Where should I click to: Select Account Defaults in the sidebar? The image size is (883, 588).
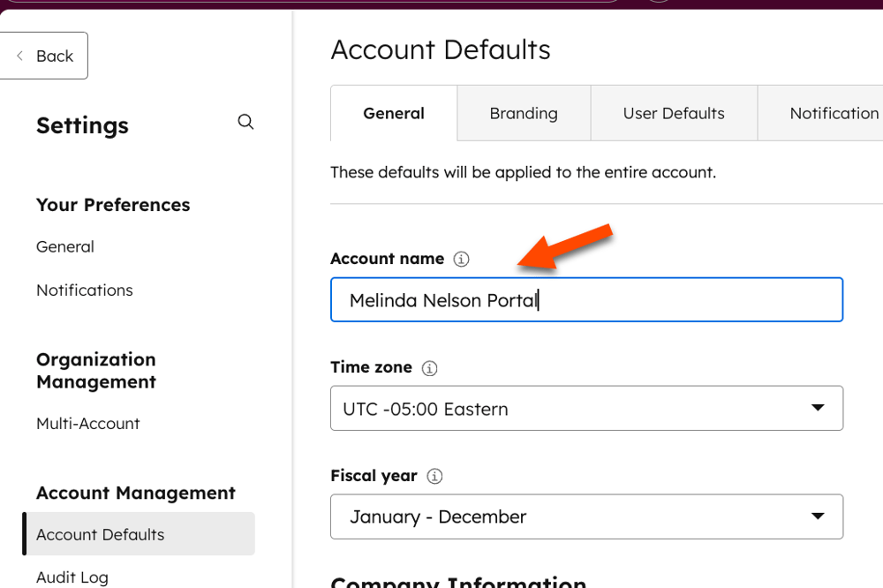(x=100, y=534)
